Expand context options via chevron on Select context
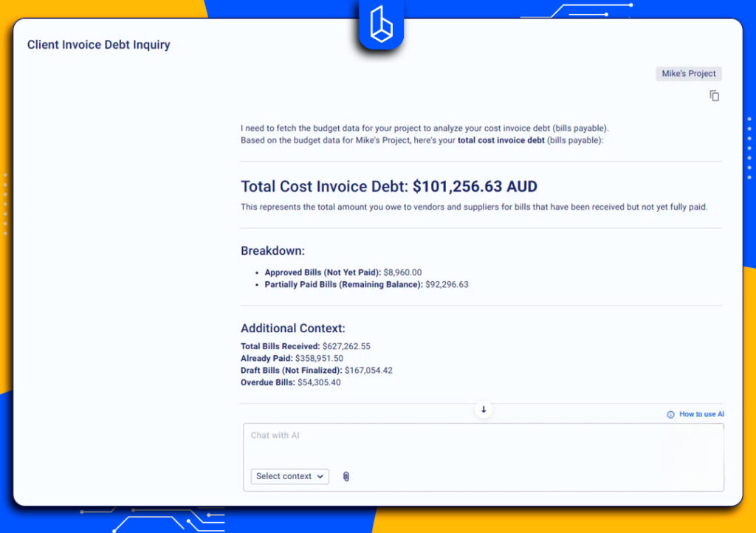The image size is (756, 533). 319,476
